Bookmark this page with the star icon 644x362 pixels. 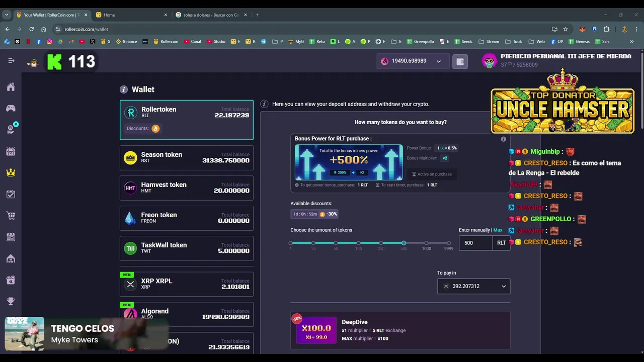click(x=566, y=29)
